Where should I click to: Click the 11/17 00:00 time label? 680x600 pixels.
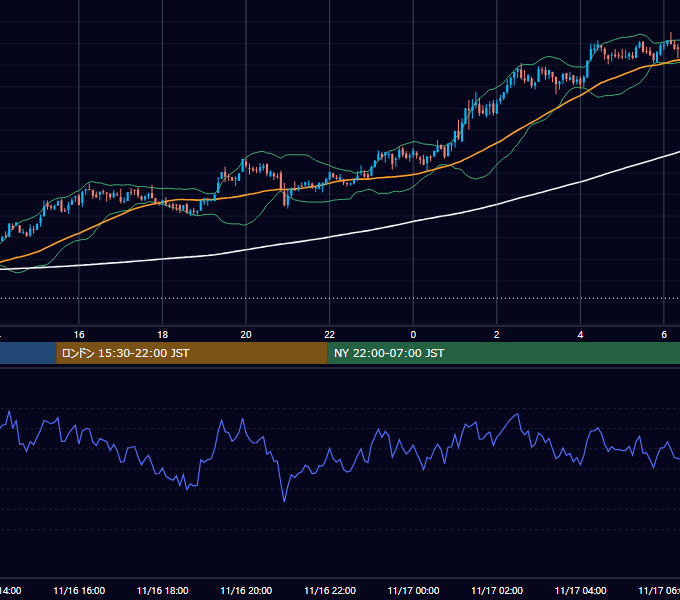(413, 591)
